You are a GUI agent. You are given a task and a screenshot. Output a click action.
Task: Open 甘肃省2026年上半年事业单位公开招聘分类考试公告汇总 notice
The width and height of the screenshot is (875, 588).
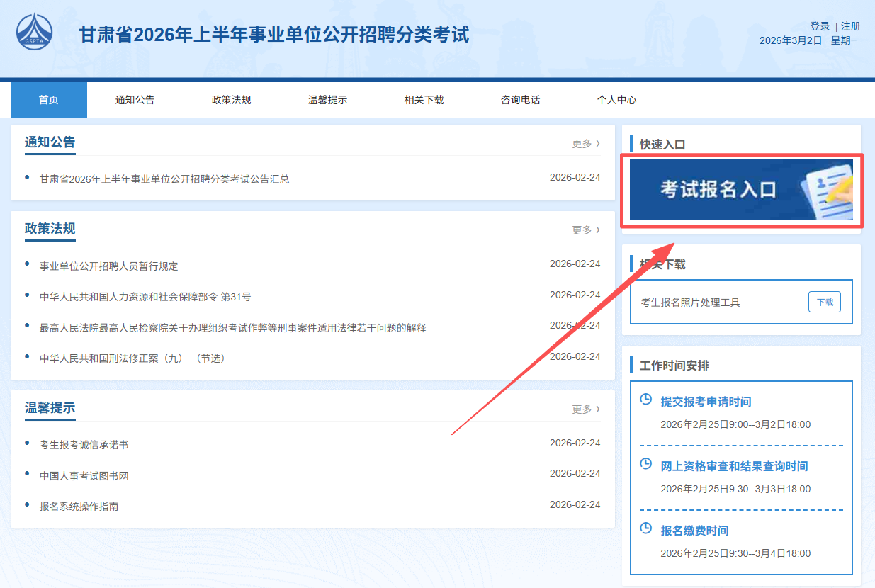164,179
